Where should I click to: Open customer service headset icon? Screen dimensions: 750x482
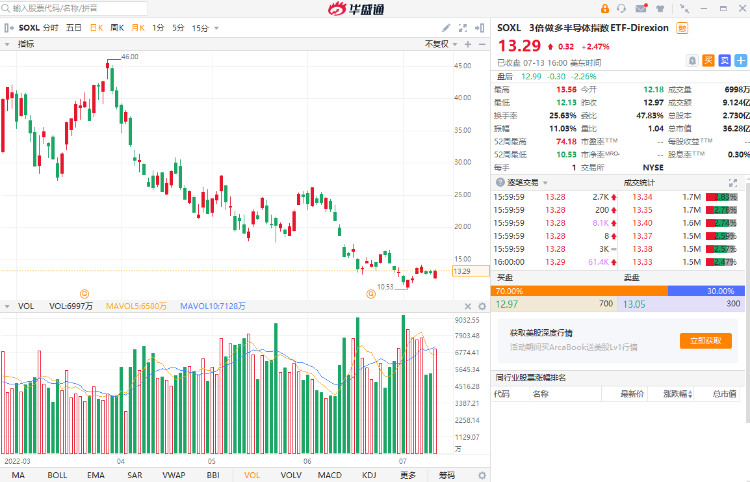(x=621, y=9)
